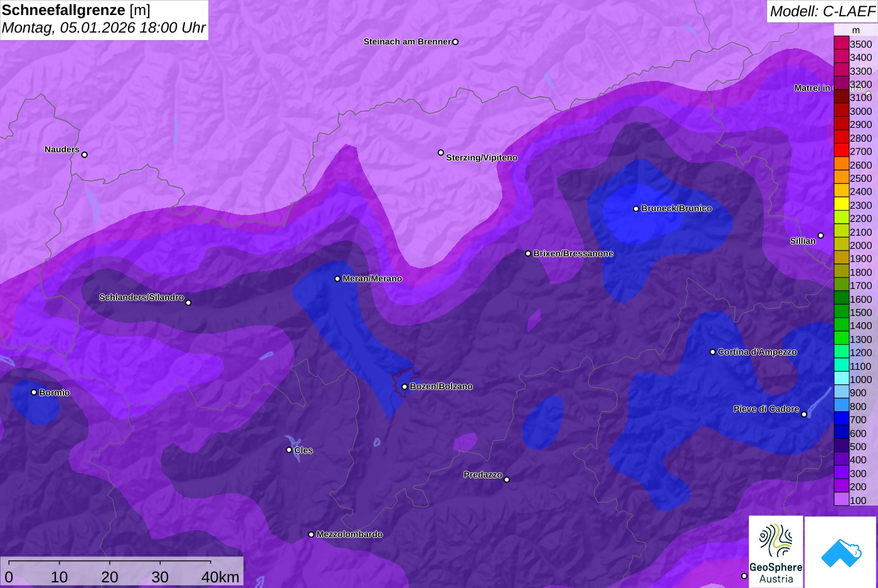The height and width of the screenshot is (588, 878).
Task: Select the Nauders location marker dot
Action: pyautogui.click(x=85, y=155)
